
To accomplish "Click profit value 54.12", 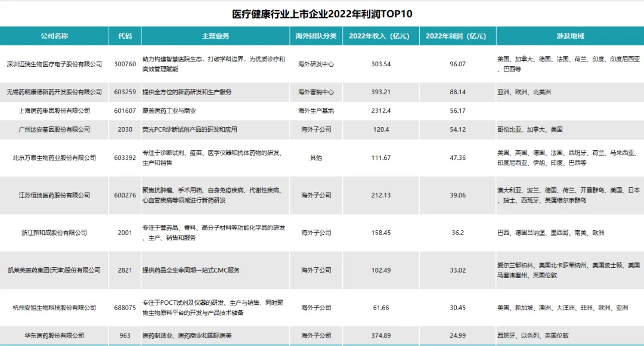I will pyautogui.click(x=457, y=129).
